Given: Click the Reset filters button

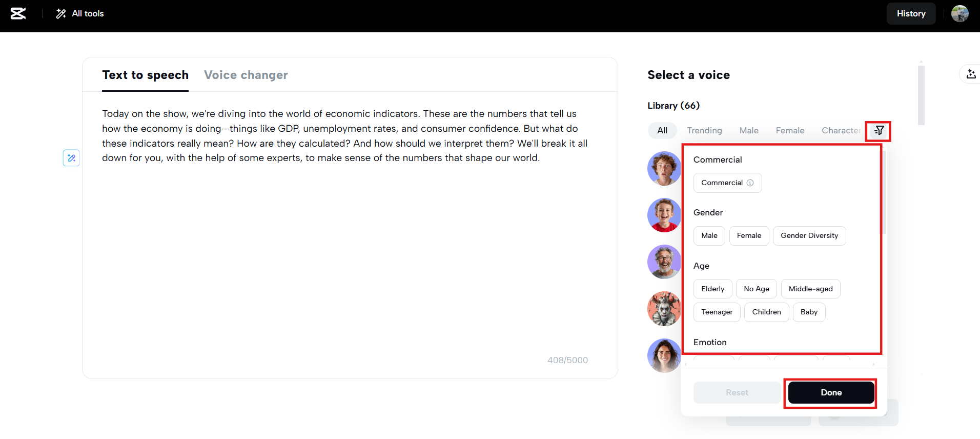Looking at the screenshot, I should click(737, 393).
